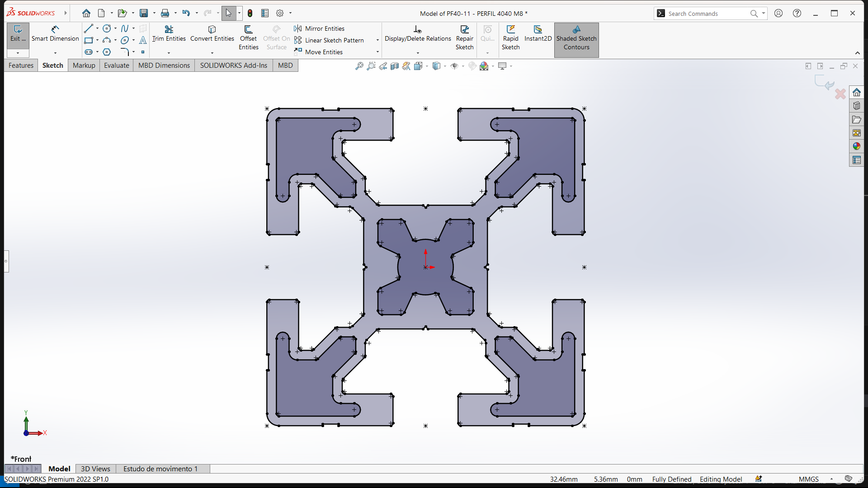This screenshot has height=488, width=868.
Task: Open the Features tab
Action: pos(21,66)
